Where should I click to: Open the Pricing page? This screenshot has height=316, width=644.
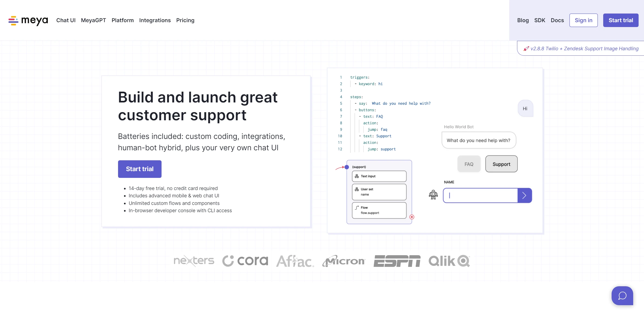[185, 20]
